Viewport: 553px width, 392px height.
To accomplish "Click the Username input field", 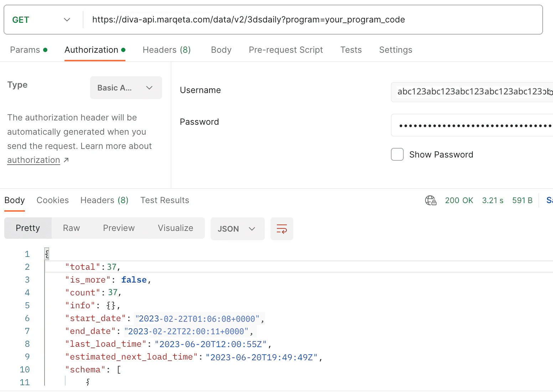I will click(472, 92).
